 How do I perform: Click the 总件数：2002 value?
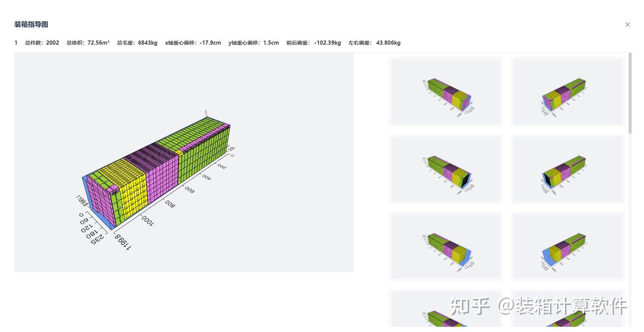click(42, 43)
